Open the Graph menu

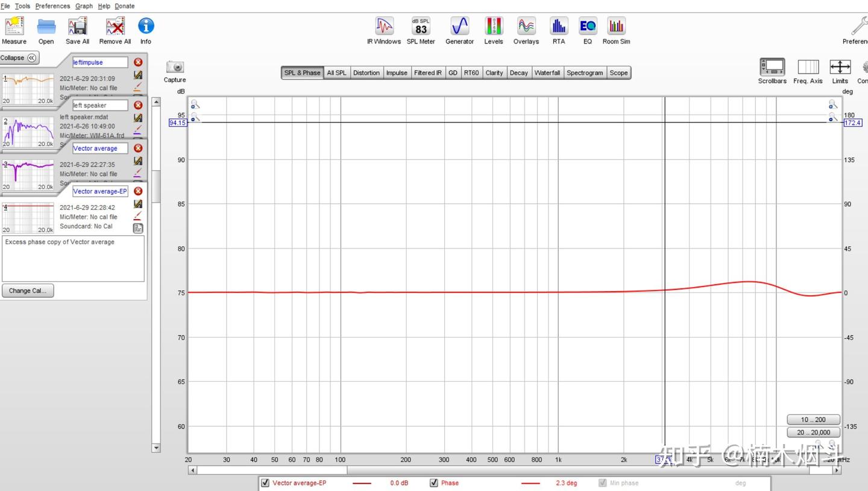pos(84,6)
